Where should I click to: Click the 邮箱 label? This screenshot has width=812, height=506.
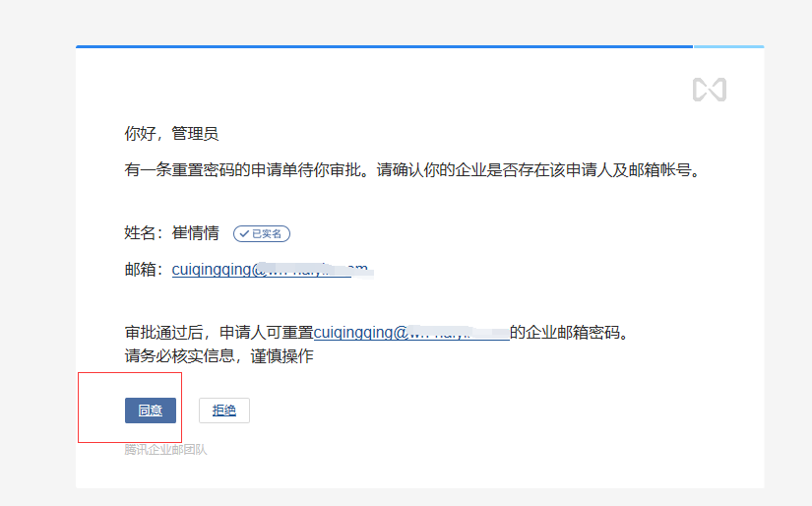click(x=143, y=269)
